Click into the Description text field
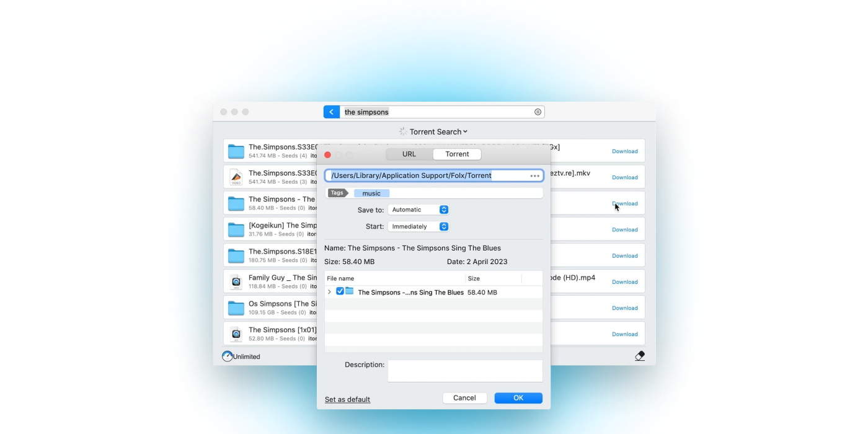Image resolution: width=868 pixels, height=434 pixels. coord(464,371)
